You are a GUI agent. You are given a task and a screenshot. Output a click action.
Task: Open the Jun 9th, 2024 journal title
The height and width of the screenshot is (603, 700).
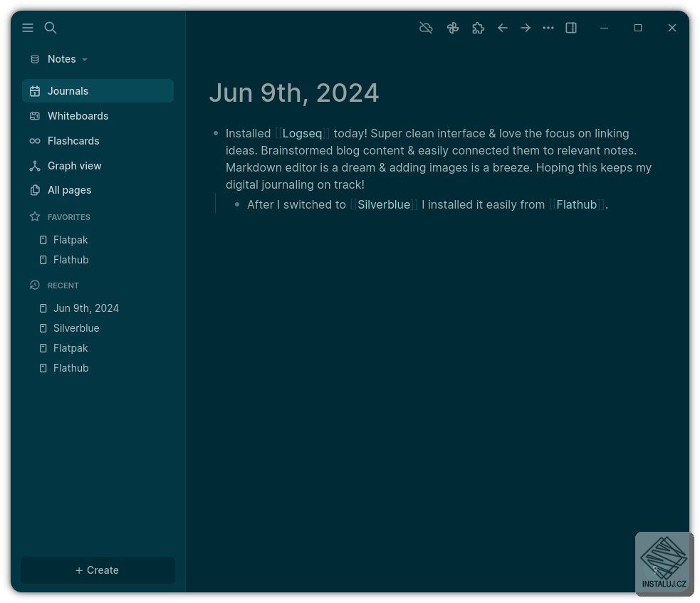pos(294,93)
